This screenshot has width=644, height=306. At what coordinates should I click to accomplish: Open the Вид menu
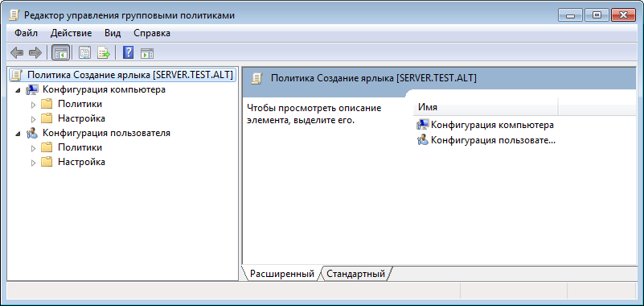point(113,33)
